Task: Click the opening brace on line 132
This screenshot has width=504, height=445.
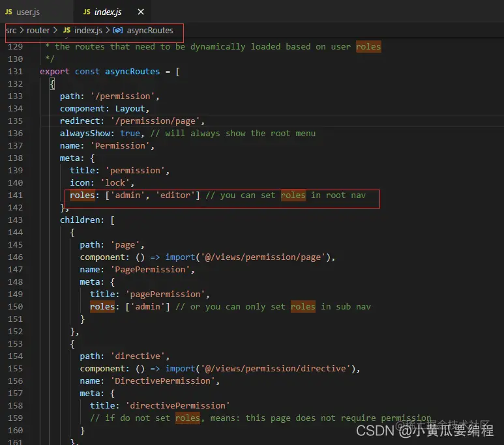Action: (52, 84)
